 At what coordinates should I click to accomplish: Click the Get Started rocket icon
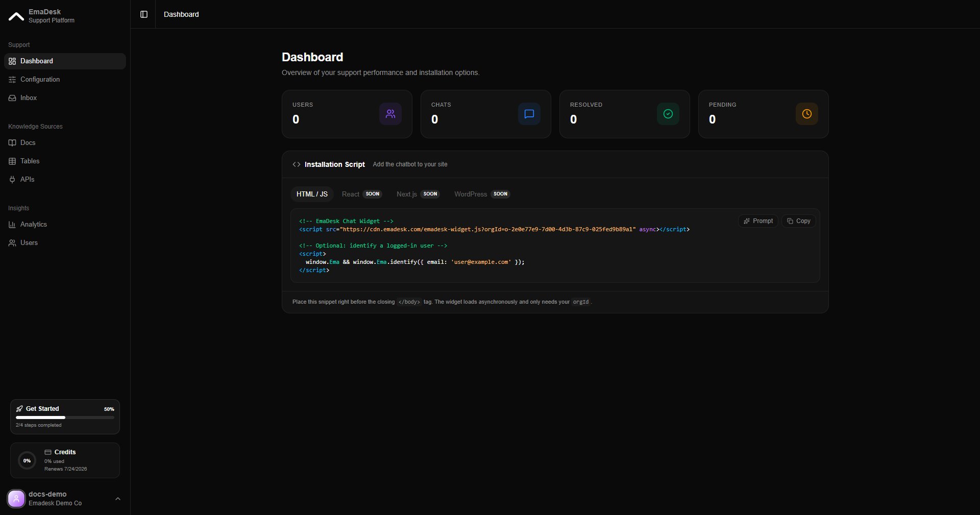click(x=19, y=409)
